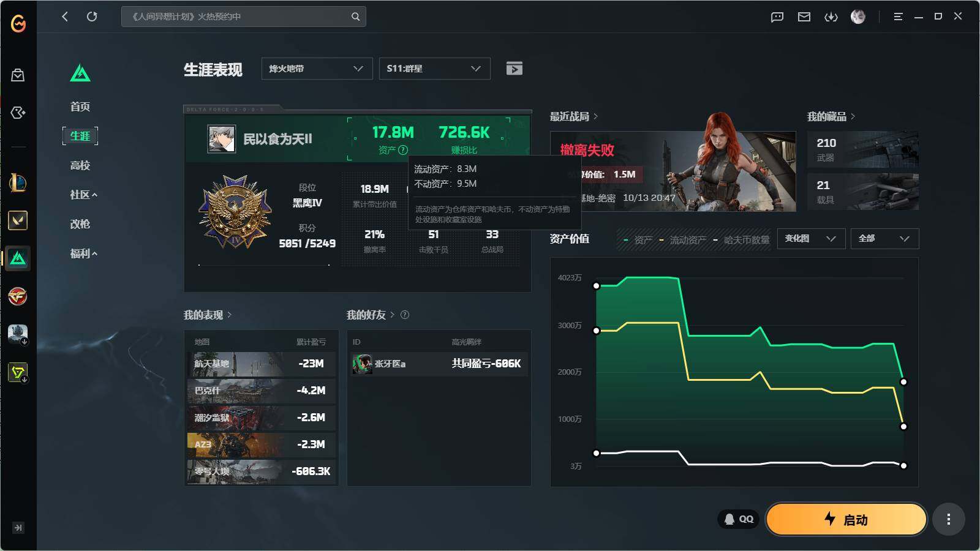
Task: Toggle 流动资产 legend series in chart
Action: click(x=682, y=239)
